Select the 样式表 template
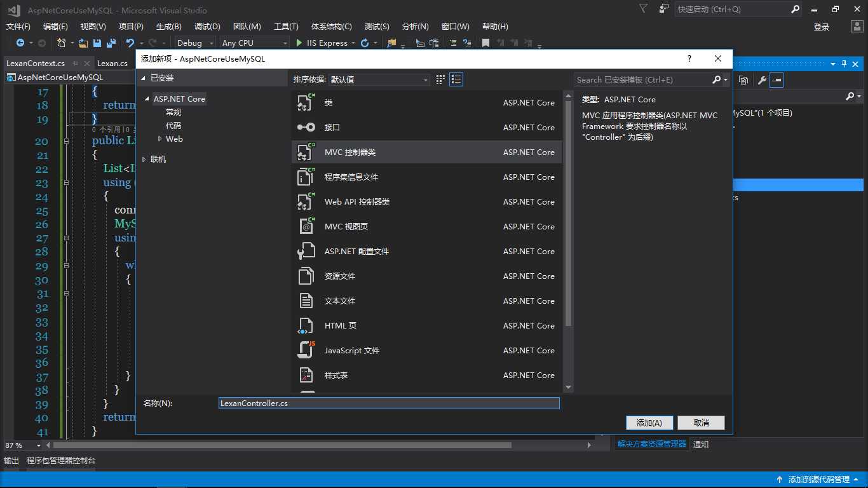The height and width of the screenshot is (488, 868). tap(427, 376)
